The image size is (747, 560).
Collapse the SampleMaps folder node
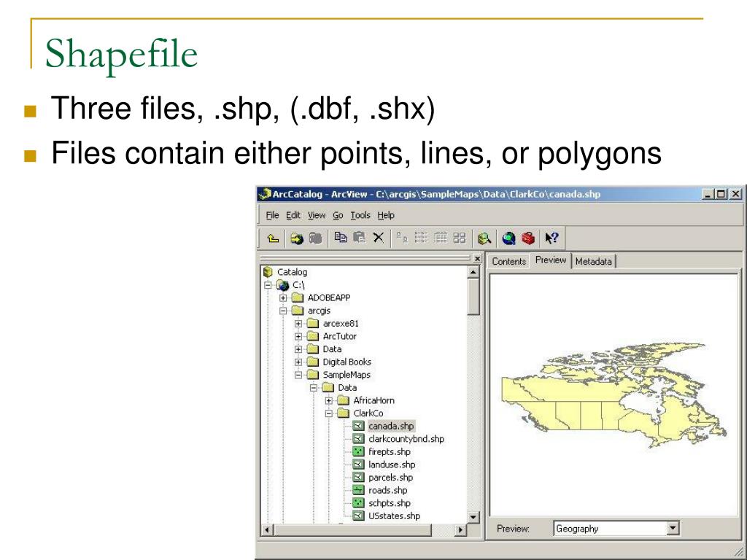[x=298, y=375]
